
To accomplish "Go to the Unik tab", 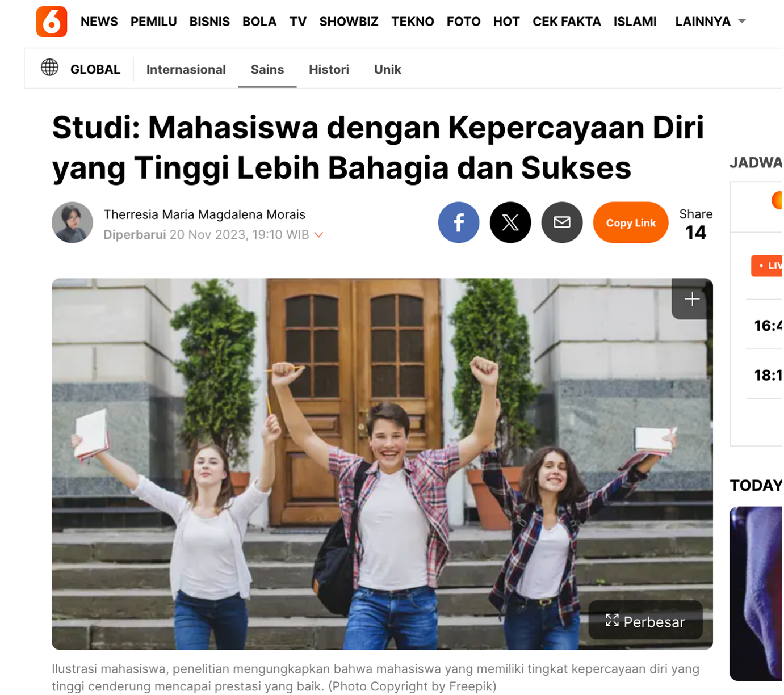I will pos(388,69).
